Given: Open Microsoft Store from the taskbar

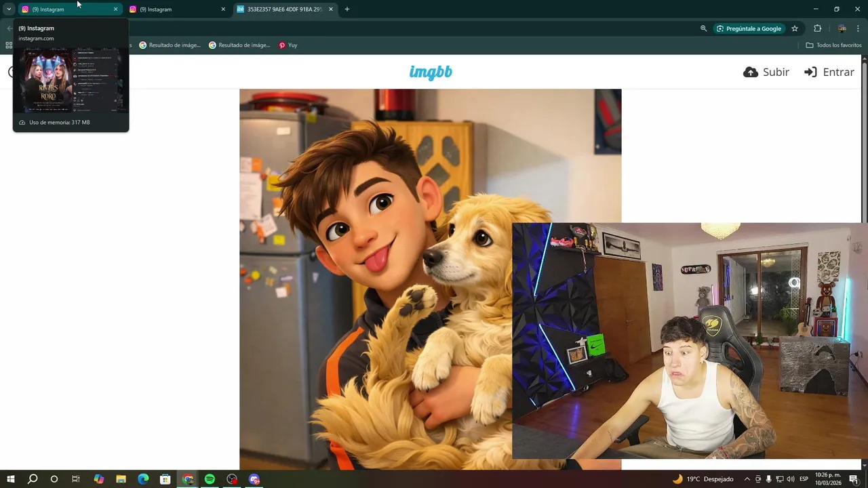Looking at the screenshot, I should click(165, 479).
